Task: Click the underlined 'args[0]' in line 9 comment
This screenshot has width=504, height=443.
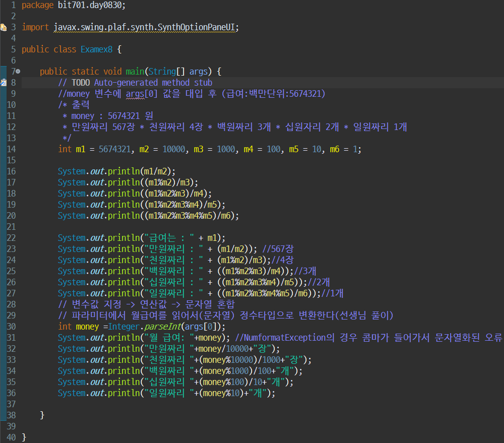Action: click(142, 94)
